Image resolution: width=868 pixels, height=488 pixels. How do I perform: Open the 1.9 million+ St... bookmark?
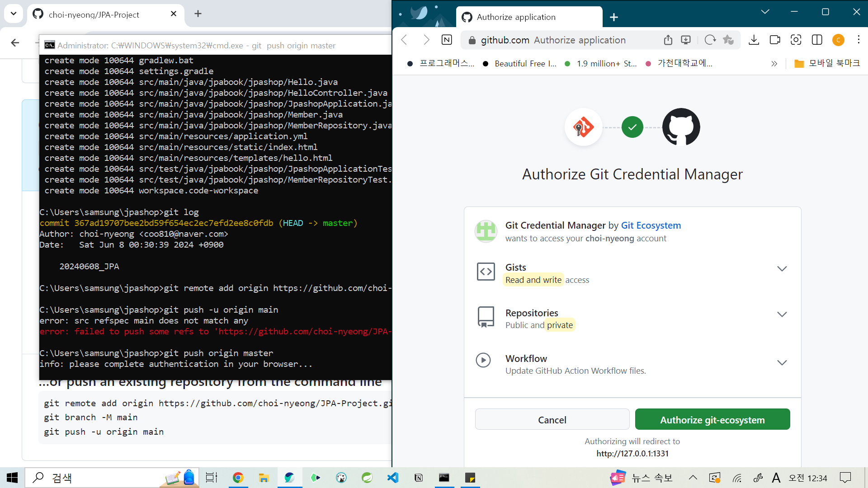coord(601,64)
